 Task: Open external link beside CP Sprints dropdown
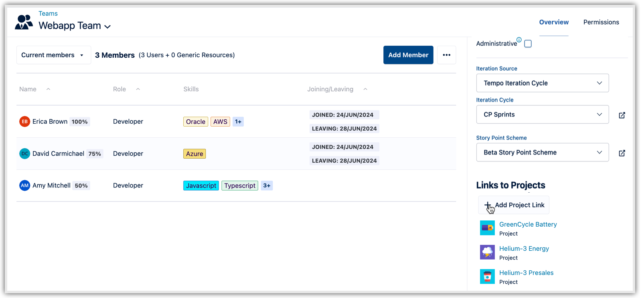pyautogui.click(x=622, y=115)
